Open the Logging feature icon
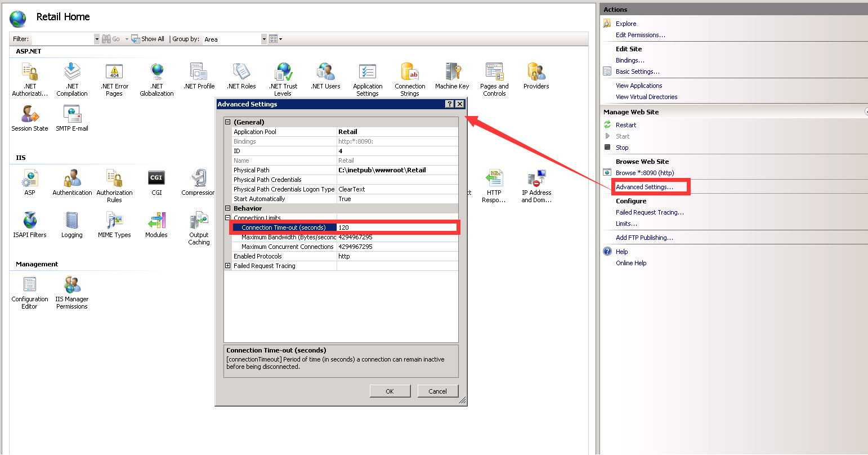 (x=72, y=225)
